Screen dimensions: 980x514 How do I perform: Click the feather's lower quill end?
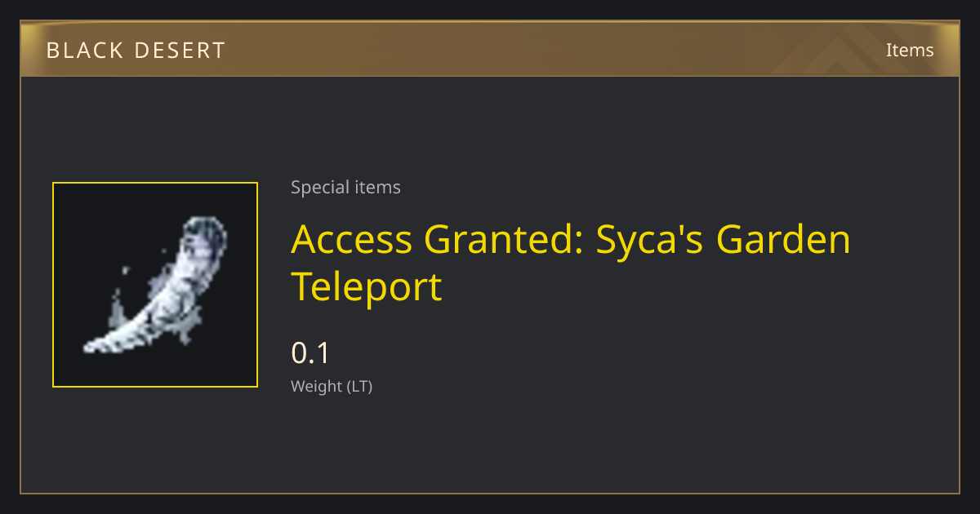click(x=102, y=344)
